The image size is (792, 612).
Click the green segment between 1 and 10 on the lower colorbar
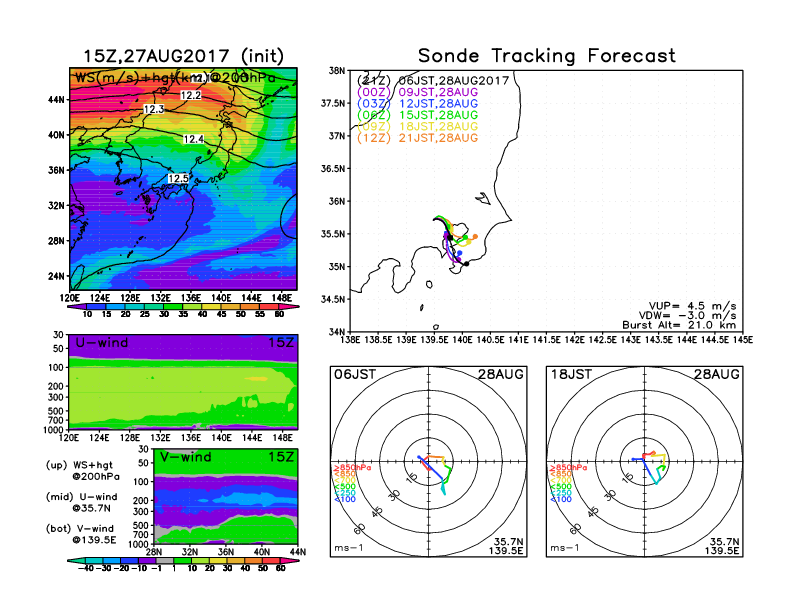tap(183, 560)
